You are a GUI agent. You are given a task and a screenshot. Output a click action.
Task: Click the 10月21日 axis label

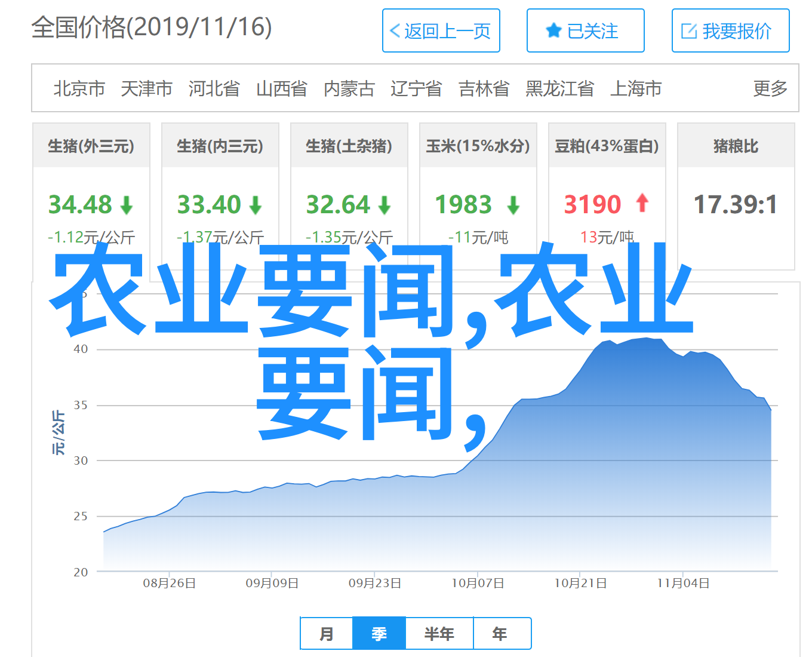[580, 583]
